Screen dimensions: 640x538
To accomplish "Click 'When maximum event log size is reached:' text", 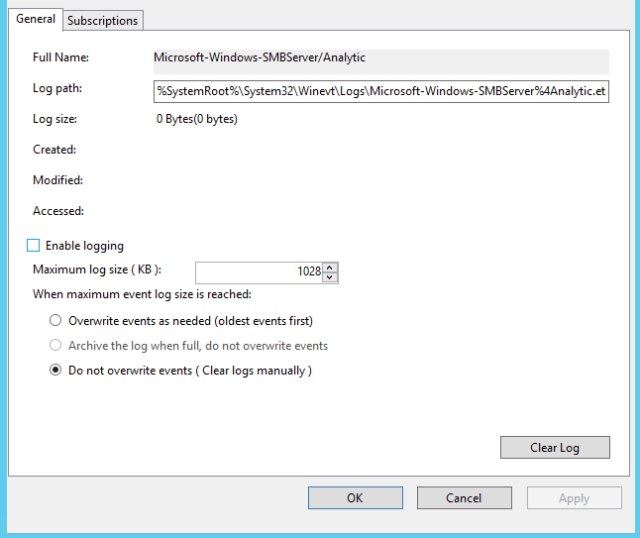I will point(142,294).
